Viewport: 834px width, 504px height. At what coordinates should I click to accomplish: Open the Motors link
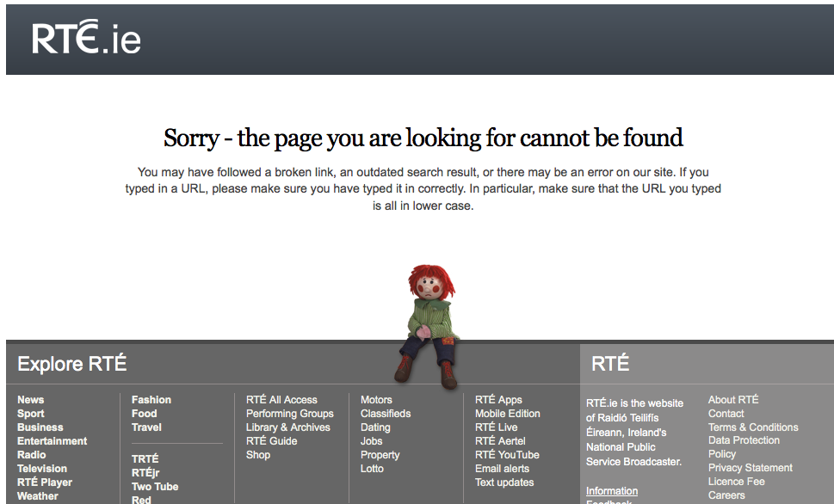pos(376,400)
